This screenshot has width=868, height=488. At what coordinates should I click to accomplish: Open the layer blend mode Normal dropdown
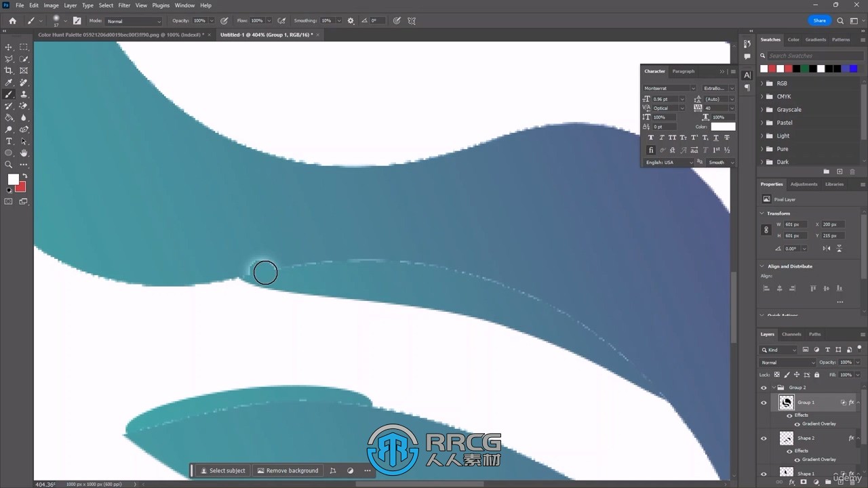click(787, 363)
